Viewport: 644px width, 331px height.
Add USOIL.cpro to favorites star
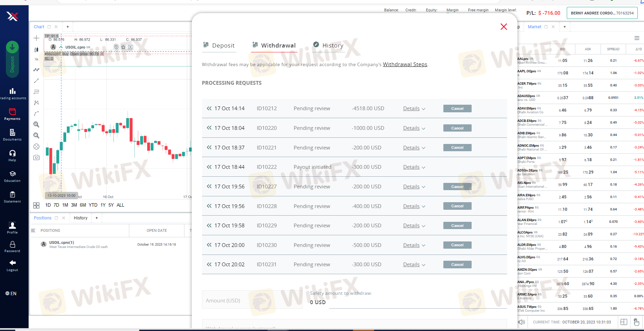coord(123,47)
